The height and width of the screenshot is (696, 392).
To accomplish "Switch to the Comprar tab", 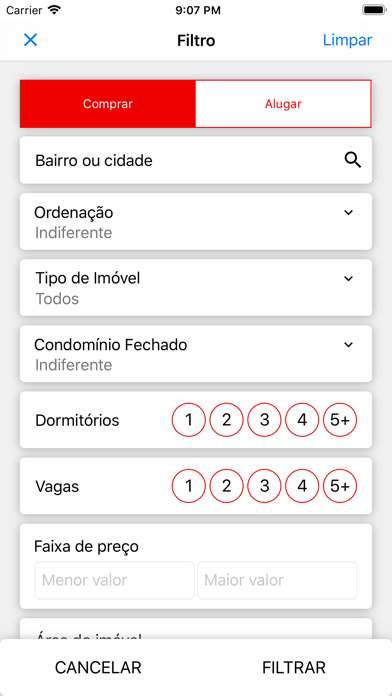I will coord(107,104).
